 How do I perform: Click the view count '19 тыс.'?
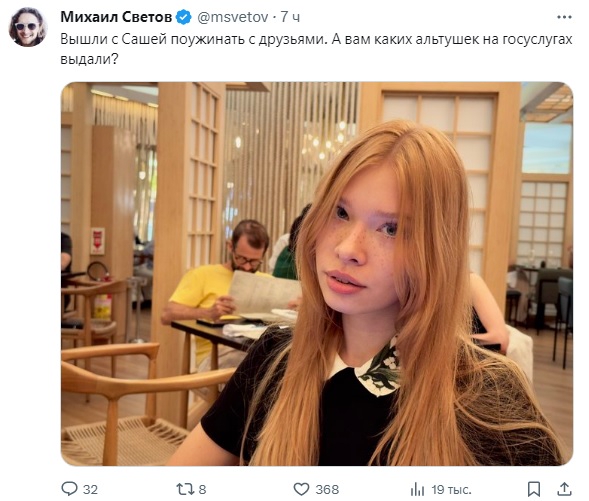click(451, 489)
